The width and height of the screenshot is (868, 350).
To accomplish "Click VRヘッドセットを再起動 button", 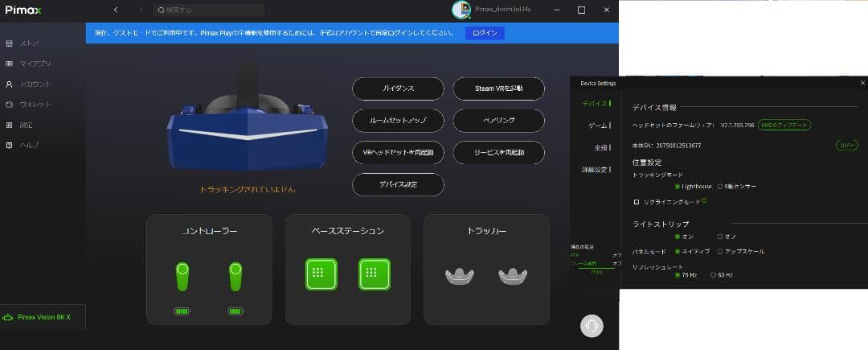I will tap(398, 152).
